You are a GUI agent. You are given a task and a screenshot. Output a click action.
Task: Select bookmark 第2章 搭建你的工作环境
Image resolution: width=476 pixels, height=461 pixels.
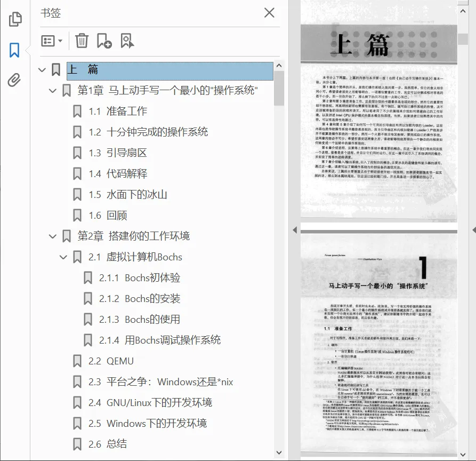134,236
